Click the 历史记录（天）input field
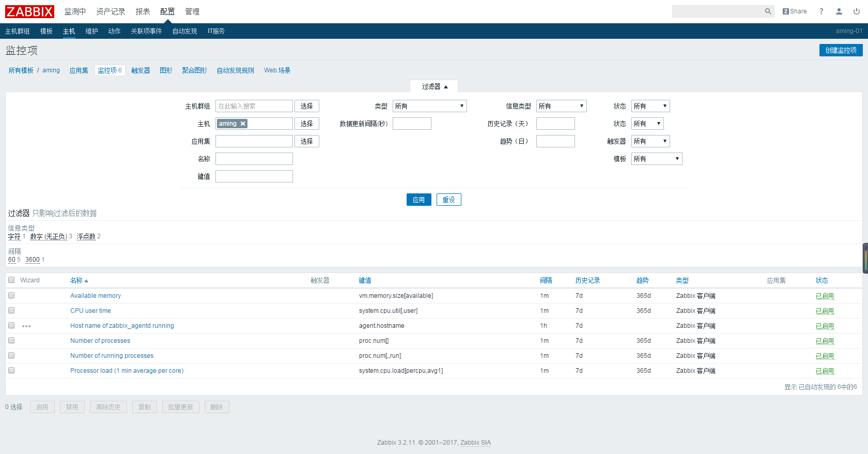This screenshot has height=454, width=868. pos(555,124)
